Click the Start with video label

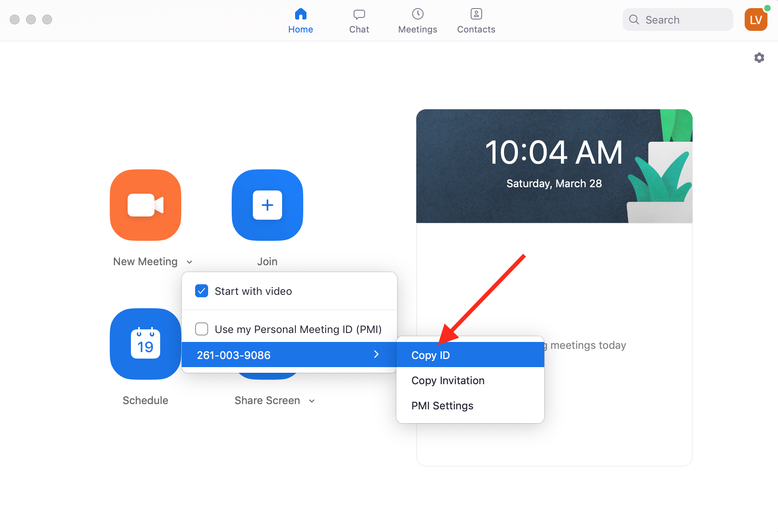point(253,291)
